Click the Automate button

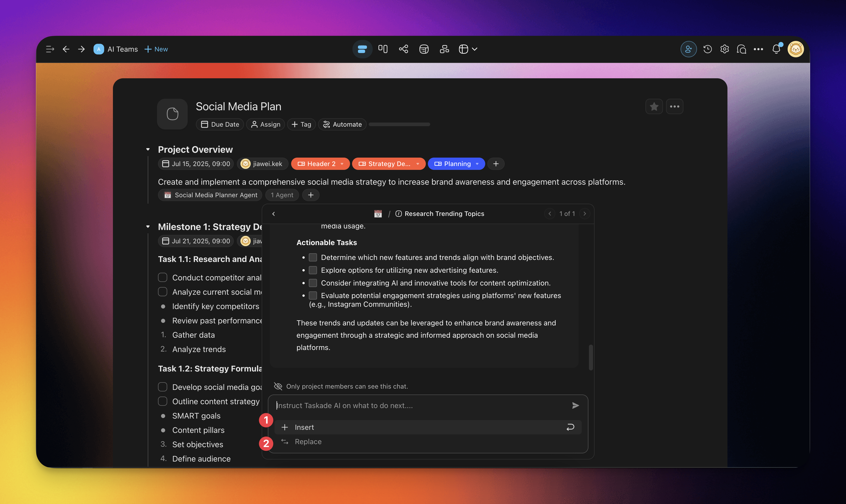[x=342, y=124]
